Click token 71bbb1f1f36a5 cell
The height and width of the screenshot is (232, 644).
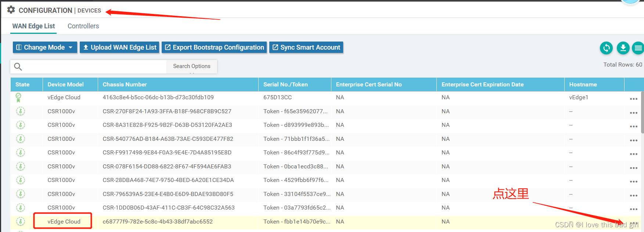coord(296,139)
